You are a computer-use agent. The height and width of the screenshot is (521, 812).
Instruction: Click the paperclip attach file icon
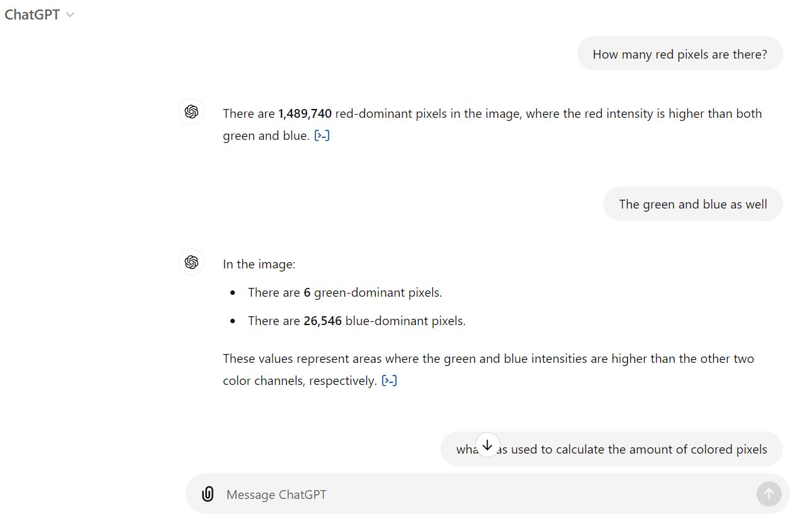point(208,495)
